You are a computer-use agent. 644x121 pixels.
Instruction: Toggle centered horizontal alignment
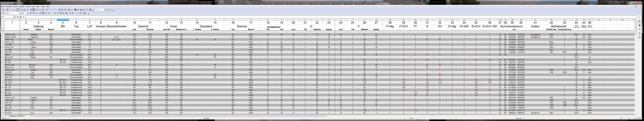click(43, 13)
